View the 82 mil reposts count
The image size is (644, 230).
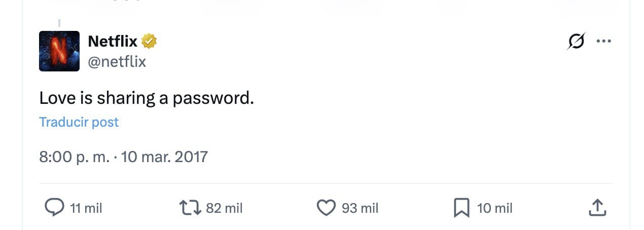(224, 208)
